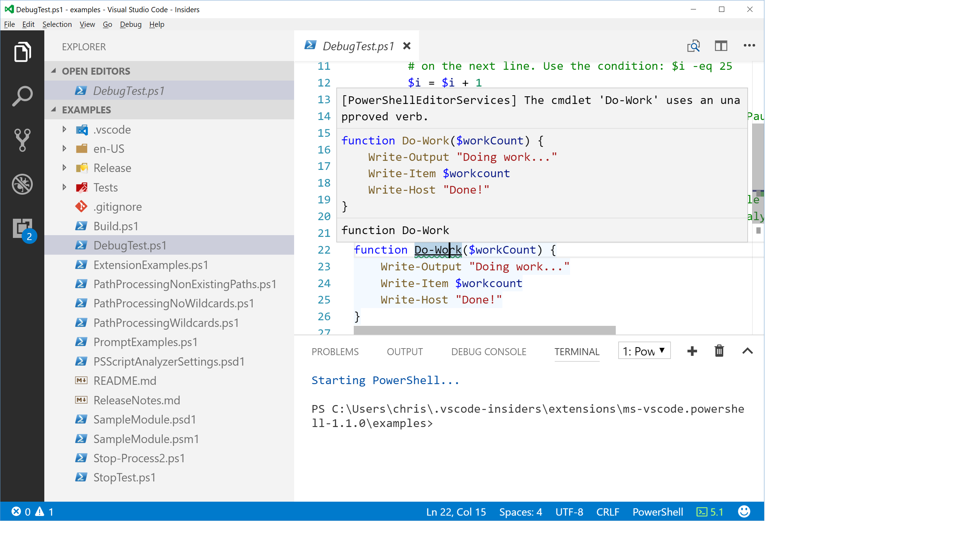Screen dimensions: 980x554
Task: Change the PowerShell language mode
Action: (658, 512)
